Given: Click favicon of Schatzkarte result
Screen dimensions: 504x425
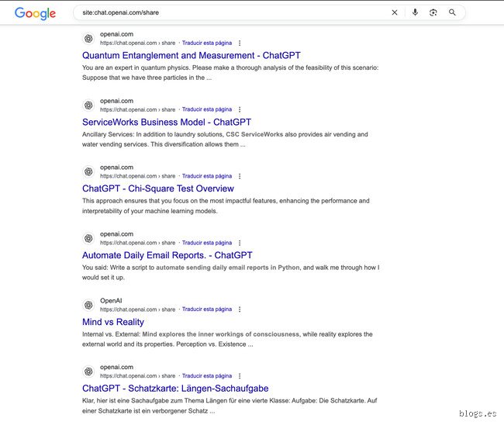Looking at the screenshot, I should coord(88,371).
